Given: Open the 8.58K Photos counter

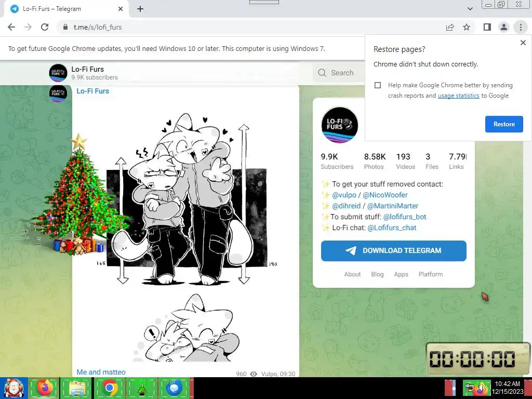Looking at the screenshot, I should coord(375,161).
